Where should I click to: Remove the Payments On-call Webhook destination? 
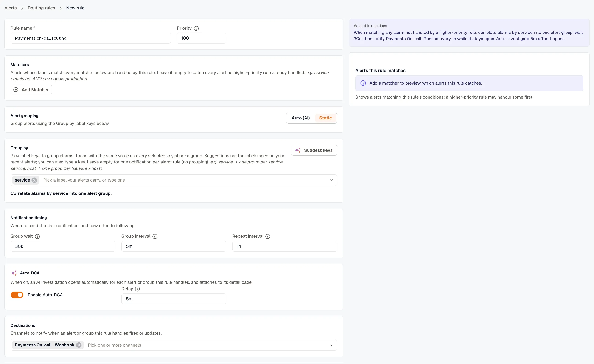tap(79, 345)
